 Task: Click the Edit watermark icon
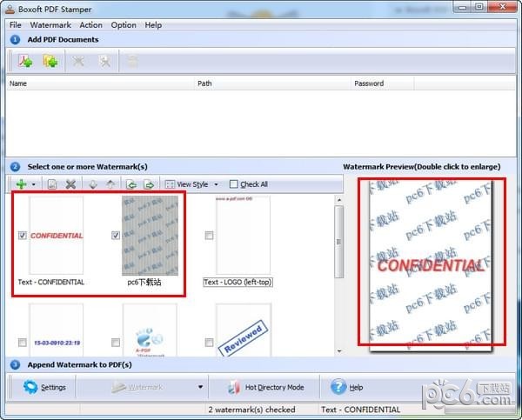(52, 184)
